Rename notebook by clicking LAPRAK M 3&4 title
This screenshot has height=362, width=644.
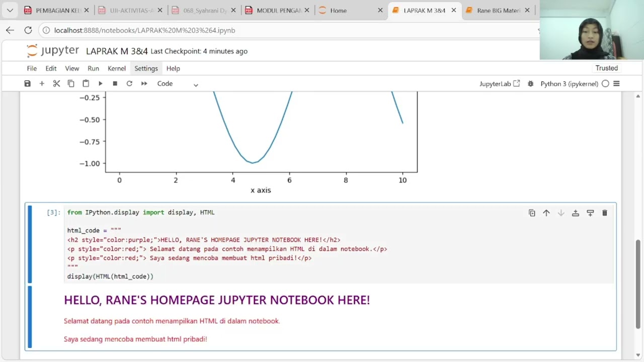point(117,51)
